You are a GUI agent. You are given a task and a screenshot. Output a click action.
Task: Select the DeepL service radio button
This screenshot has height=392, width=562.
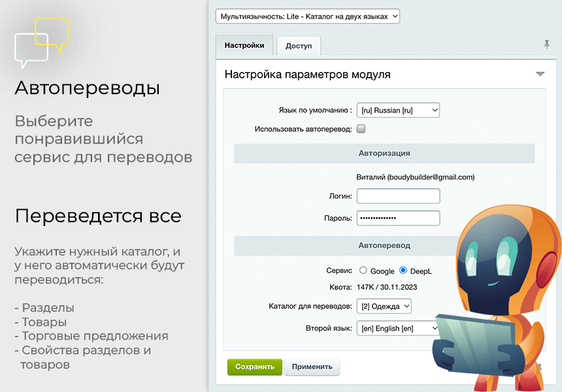coord(403,270)
